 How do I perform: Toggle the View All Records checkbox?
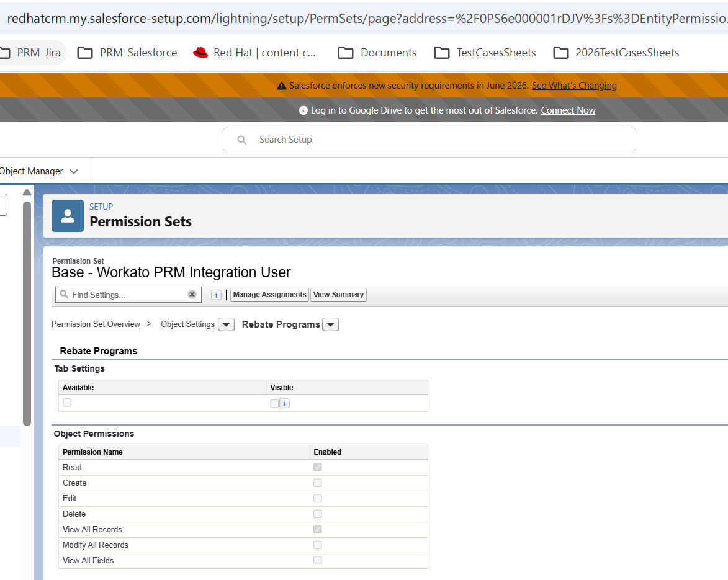coord(318,529)
